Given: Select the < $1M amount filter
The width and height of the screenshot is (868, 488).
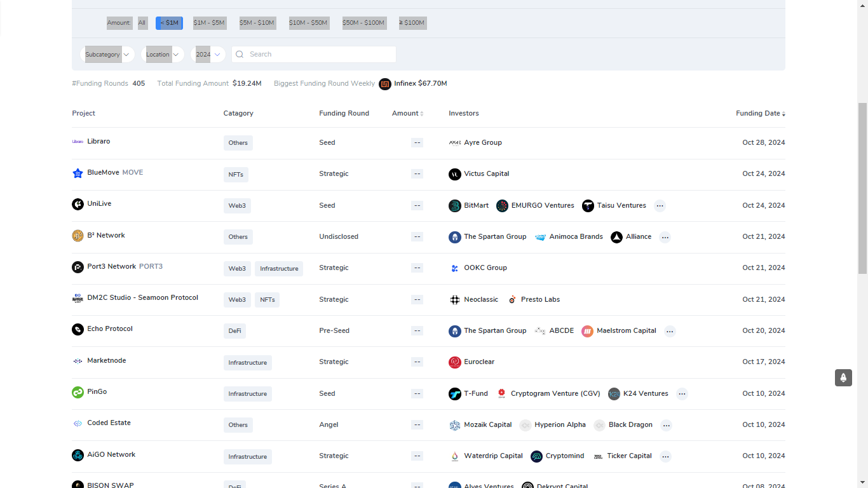Looking at the screenshot, I should coord(169,23).
